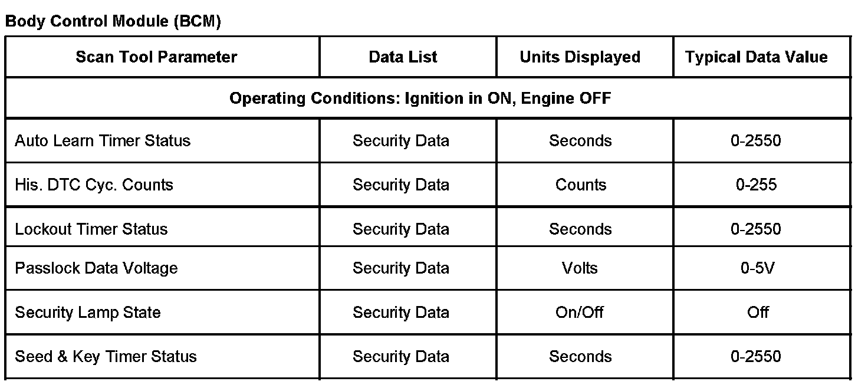Click the Scan Tool Parameter column header

(156, 57)
